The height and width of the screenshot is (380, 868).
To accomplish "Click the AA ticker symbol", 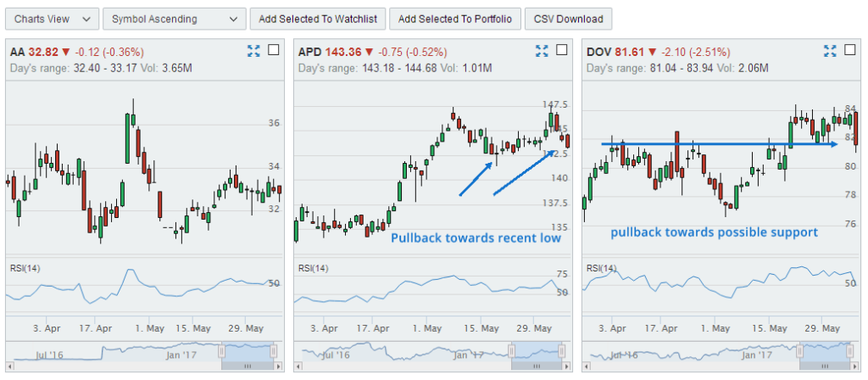I will pyautogui.click(x=17, y=53).
